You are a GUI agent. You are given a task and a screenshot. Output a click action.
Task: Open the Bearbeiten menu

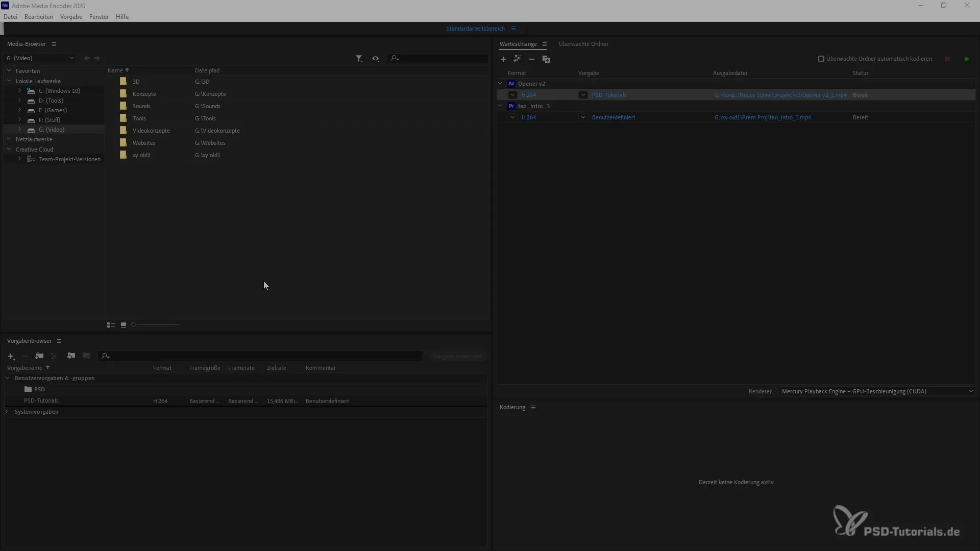coord(39,17)
